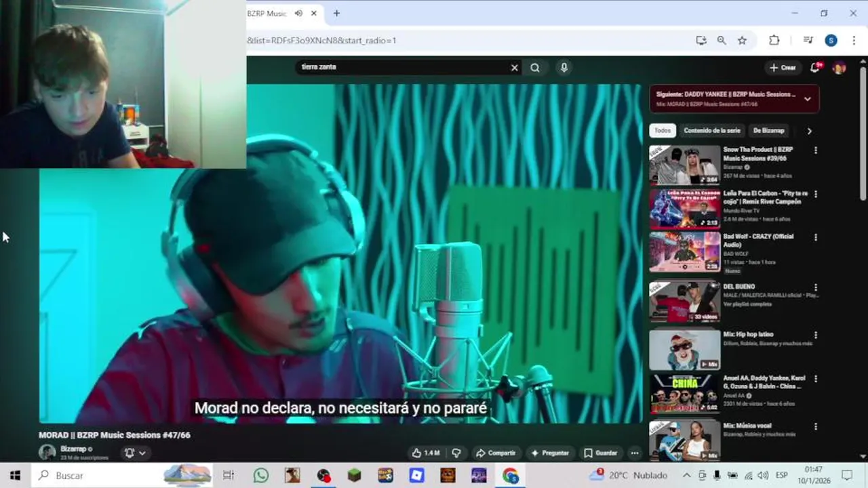Open DEL BUENO playlist title

[x=738, y=287]
